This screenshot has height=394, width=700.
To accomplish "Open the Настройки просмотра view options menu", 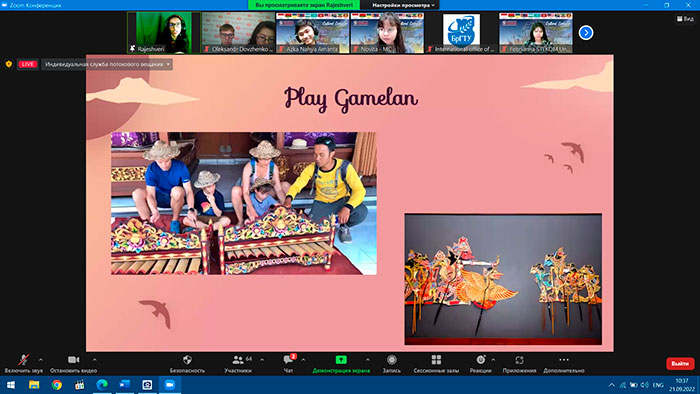I will (x=403, y=5).
